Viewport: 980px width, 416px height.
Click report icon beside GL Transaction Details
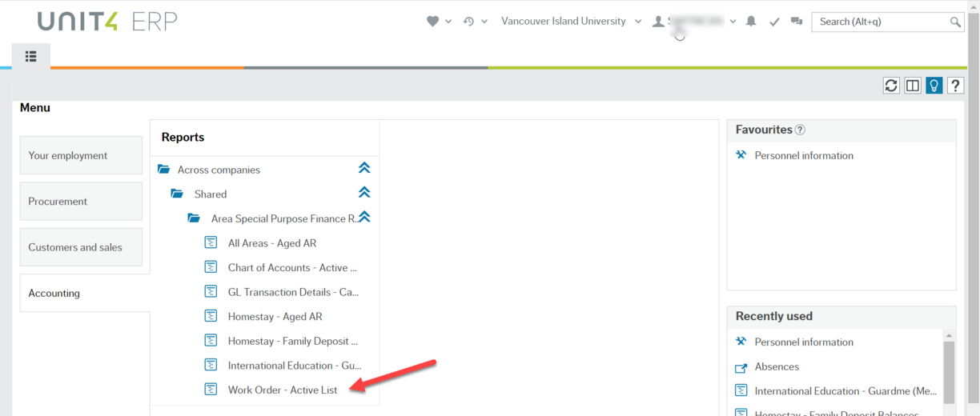pyautogui.click(x=211, y=291)
